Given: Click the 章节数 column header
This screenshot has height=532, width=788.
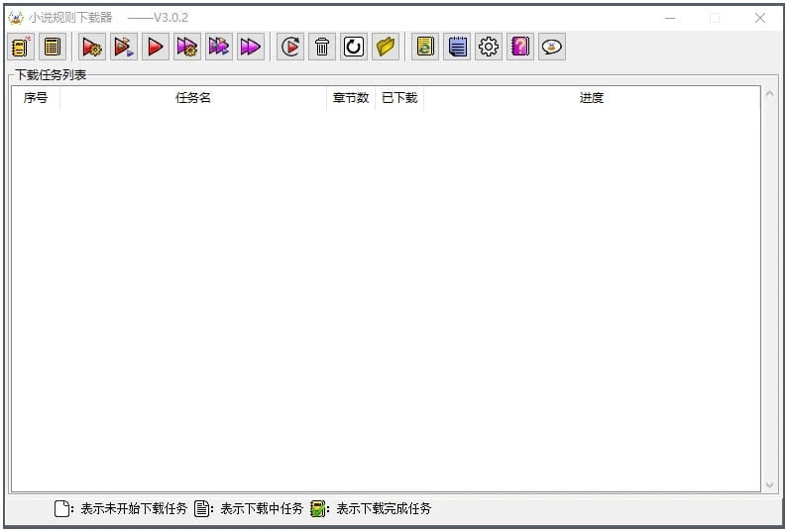Looking at the screenshot, I should click(x=351, y=98).
